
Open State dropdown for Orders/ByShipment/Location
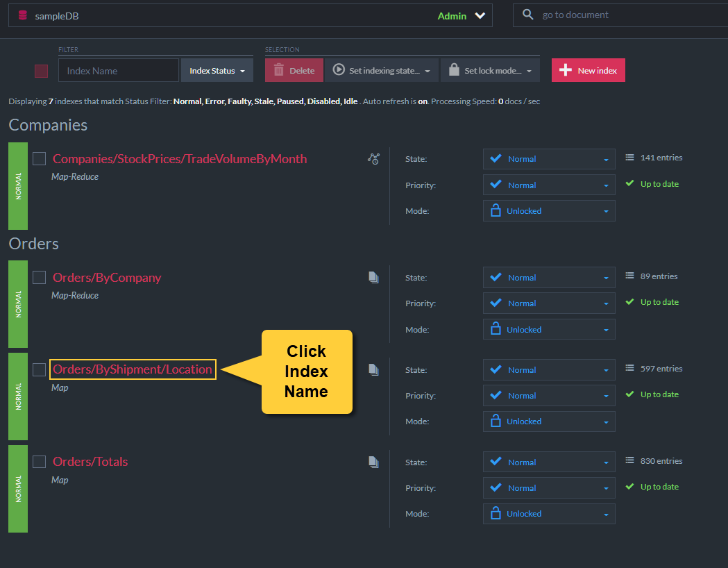click(x=549, y=369)
